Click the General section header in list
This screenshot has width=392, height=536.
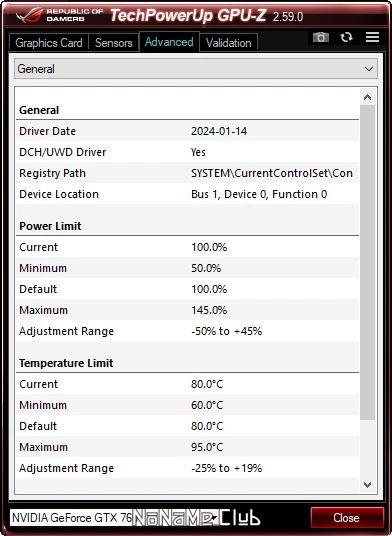39,110
